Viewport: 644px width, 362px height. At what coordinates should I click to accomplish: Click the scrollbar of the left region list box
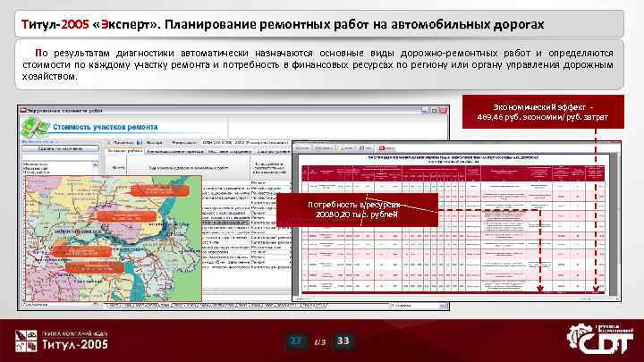(96, 168)
